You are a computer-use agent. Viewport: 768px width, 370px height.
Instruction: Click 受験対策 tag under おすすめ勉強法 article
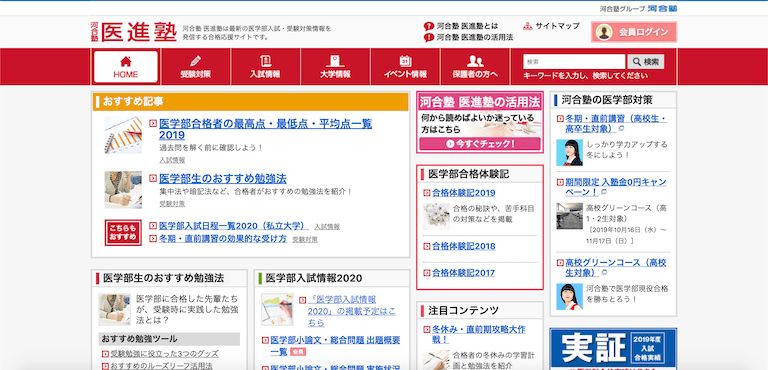pyautogui.click(x=172, y=204)
